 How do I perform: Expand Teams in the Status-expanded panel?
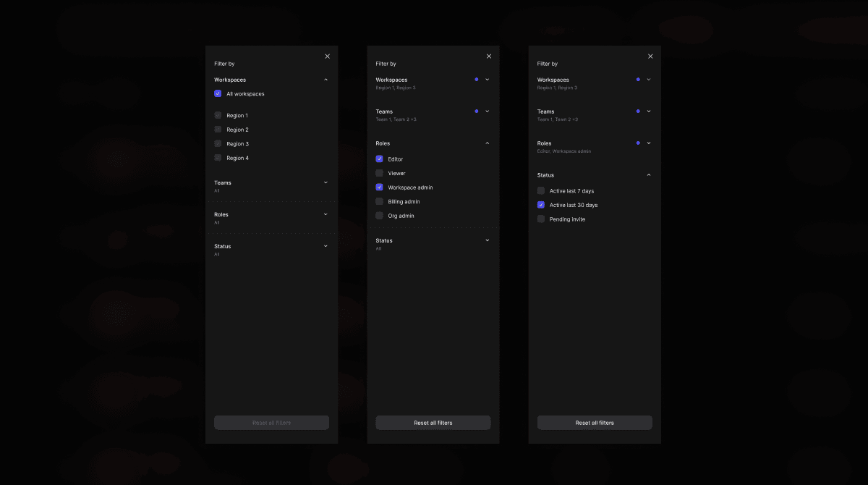point(648,111)
